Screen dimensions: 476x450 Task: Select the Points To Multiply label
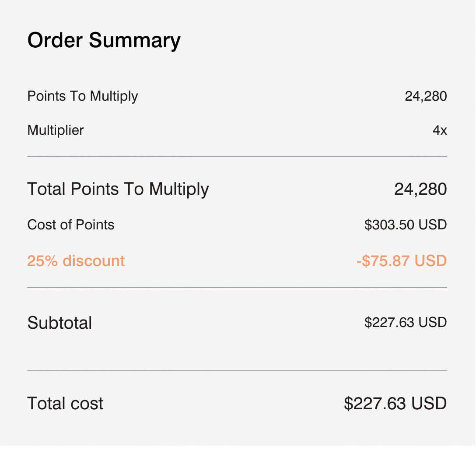click(83, 97)
